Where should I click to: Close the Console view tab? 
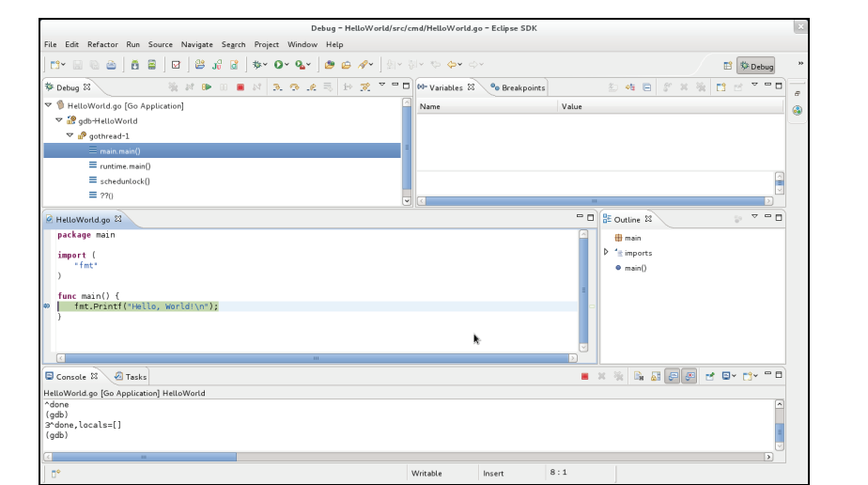point(94,376)
